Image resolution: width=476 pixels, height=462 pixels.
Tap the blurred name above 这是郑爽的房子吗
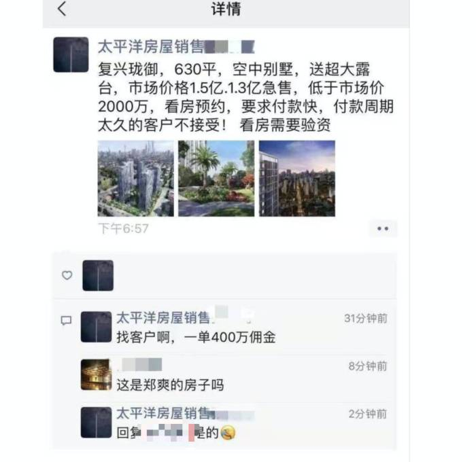[x=139, y=364]
